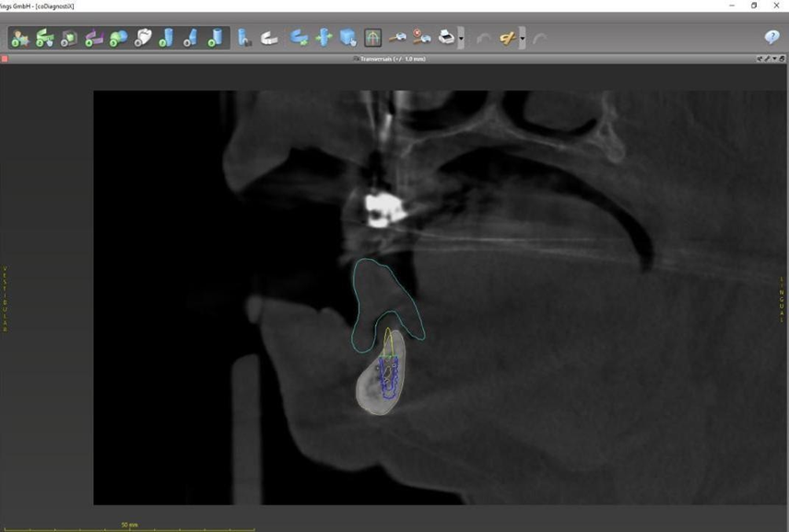Click the printer icon in toolbar

pyautogui.click(x=446, y=38)
